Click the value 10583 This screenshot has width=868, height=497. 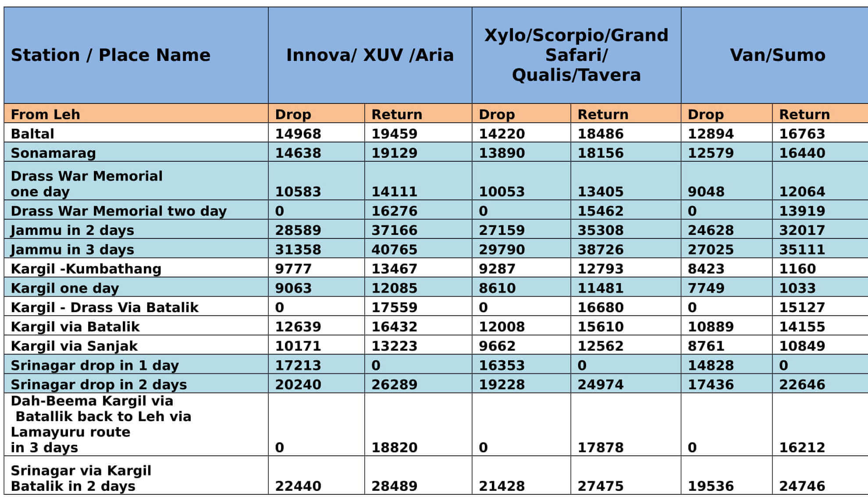click(x=298, y=192)
